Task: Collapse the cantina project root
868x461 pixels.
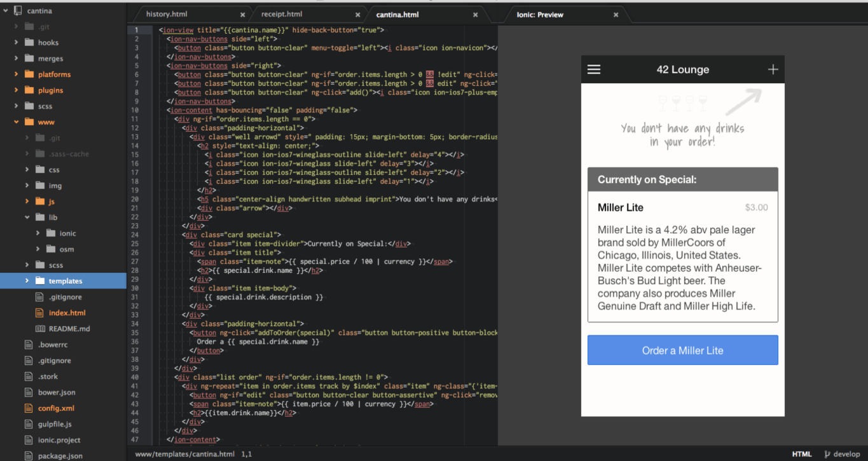Action: (x=5, y=11)
